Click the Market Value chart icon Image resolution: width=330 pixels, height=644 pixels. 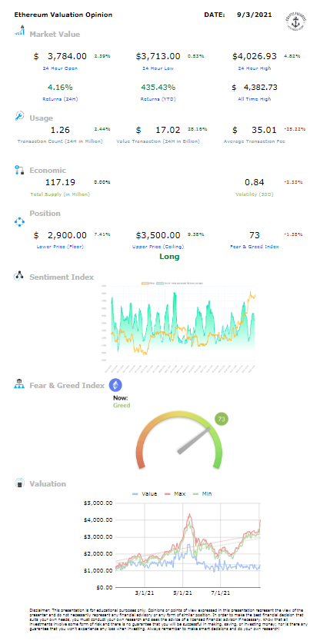pos(20,31)
